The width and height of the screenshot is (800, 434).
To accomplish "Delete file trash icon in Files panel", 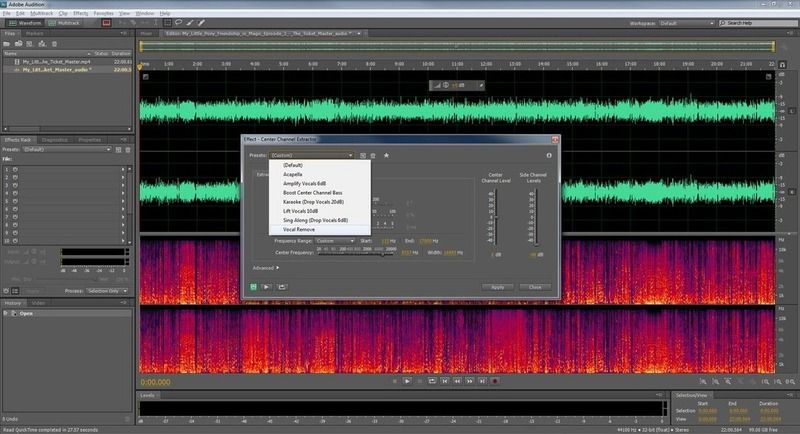I will [55, 44].
